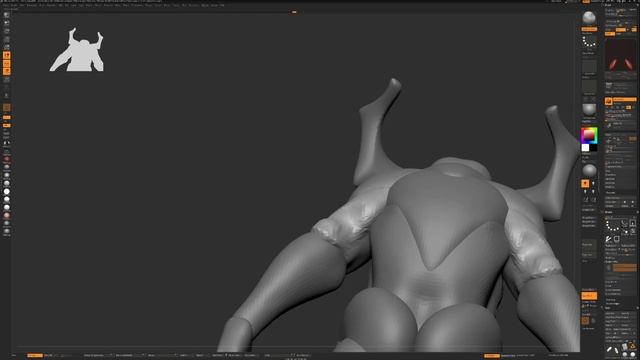Click the orange button on lower right shelf
Screen dimensions: 640x360
[589, 296]
